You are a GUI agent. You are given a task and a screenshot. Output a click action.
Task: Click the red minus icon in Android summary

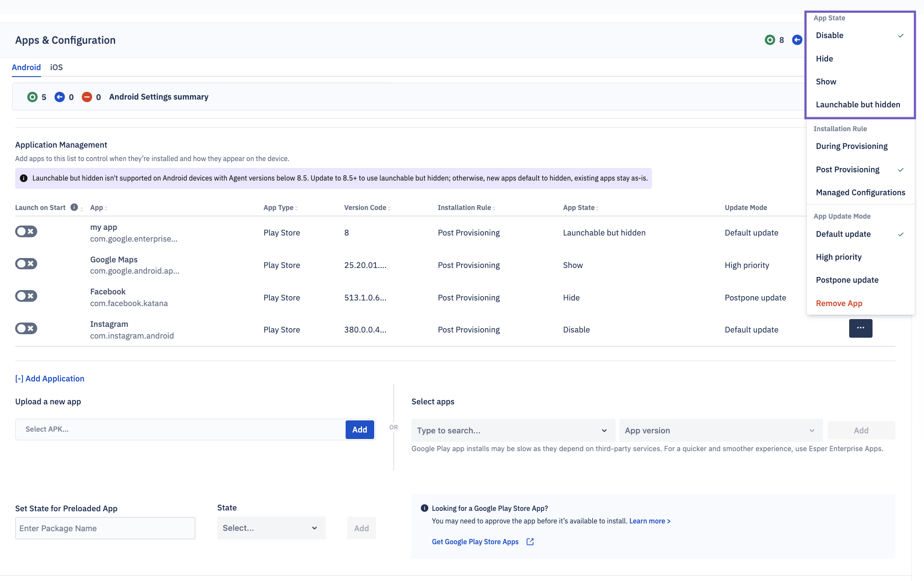87,97
